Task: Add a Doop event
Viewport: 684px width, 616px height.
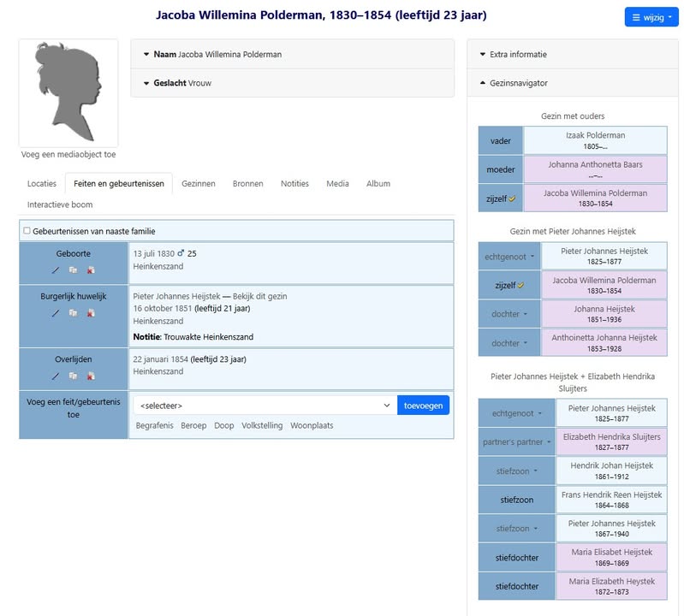Action: tap(223, 425)
